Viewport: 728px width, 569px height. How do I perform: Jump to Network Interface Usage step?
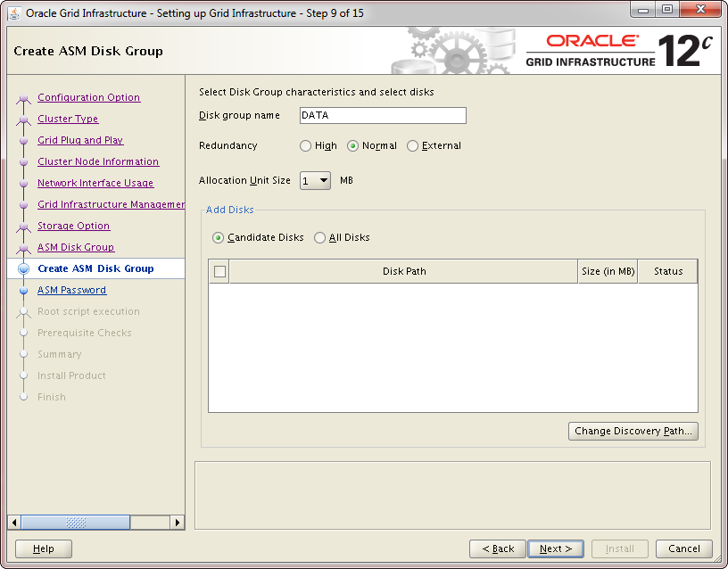95,183
